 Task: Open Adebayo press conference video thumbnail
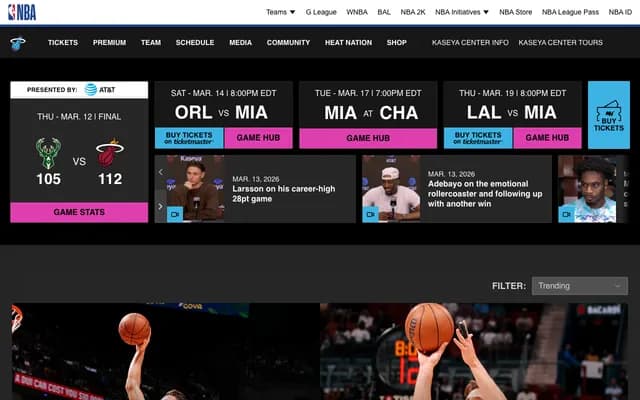click(x=391, y=189)
